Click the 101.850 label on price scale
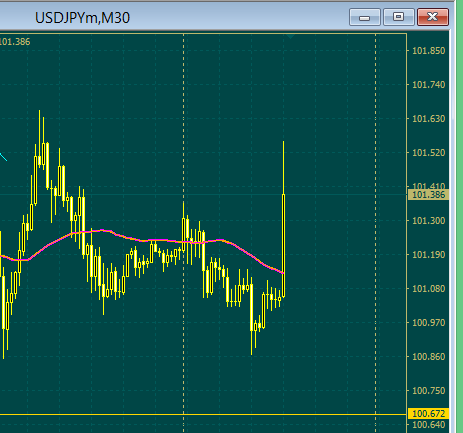Viewport: 463px width, 433px height. 429,51
